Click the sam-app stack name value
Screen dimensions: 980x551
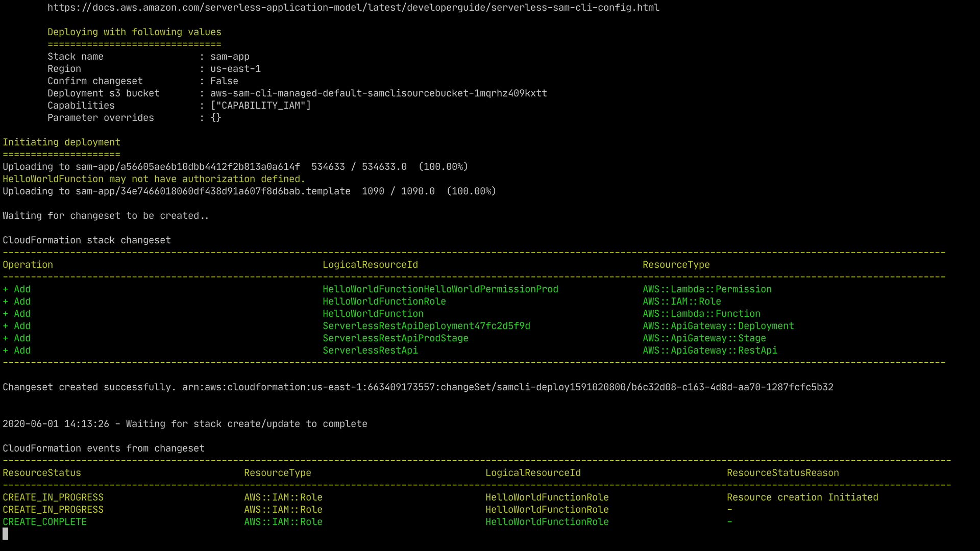tap(230, 57)
